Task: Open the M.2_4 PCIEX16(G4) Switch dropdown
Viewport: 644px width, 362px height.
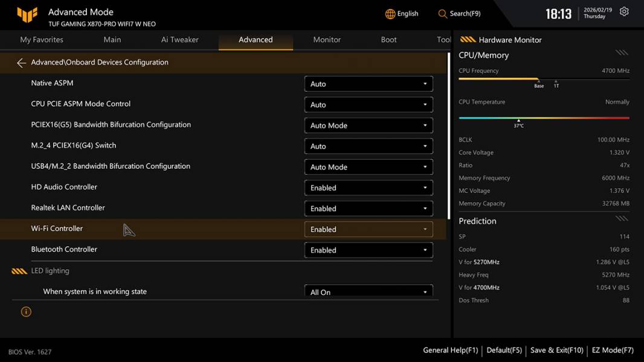Action: 368,146
